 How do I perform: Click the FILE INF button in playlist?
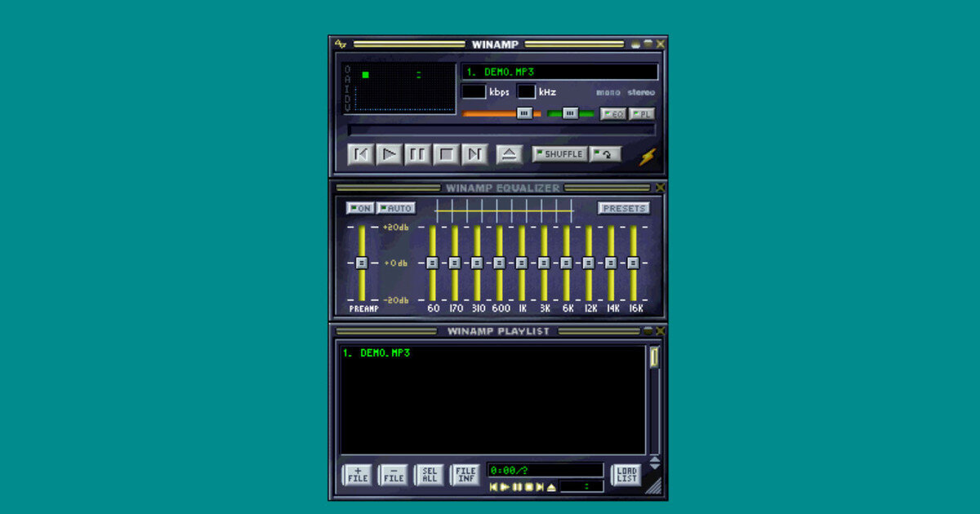coord(465,475)
